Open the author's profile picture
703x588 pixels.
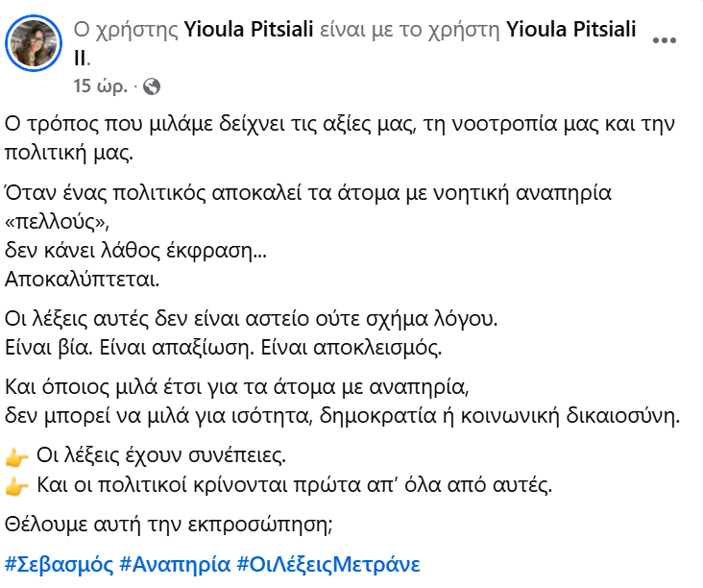35,44
